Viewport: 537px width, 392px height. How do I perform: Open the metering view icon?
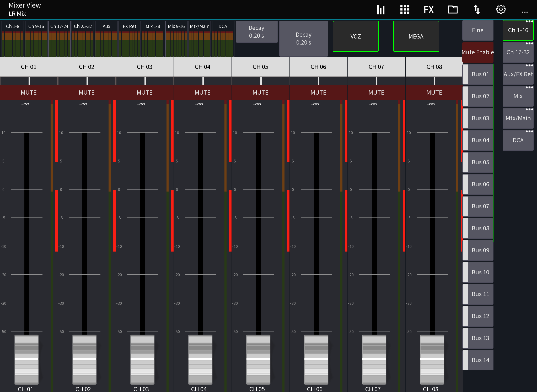(x=381, y=9)
